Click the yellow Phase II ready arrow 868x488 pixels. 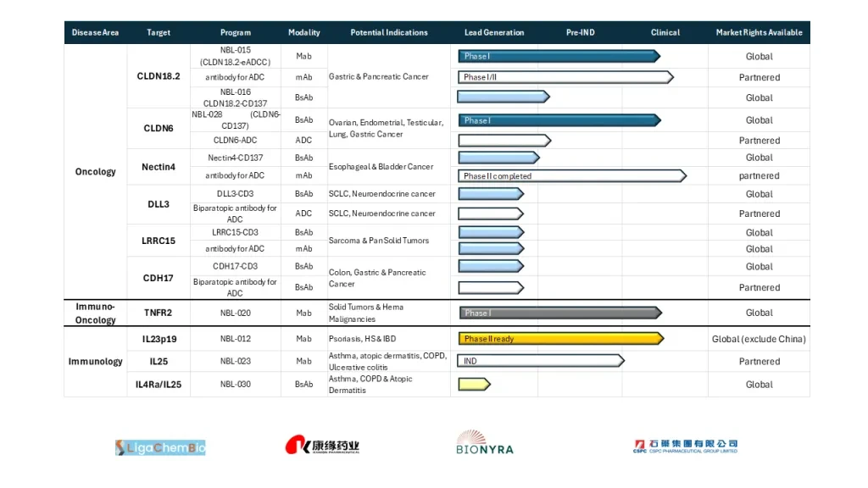(561, 339)
